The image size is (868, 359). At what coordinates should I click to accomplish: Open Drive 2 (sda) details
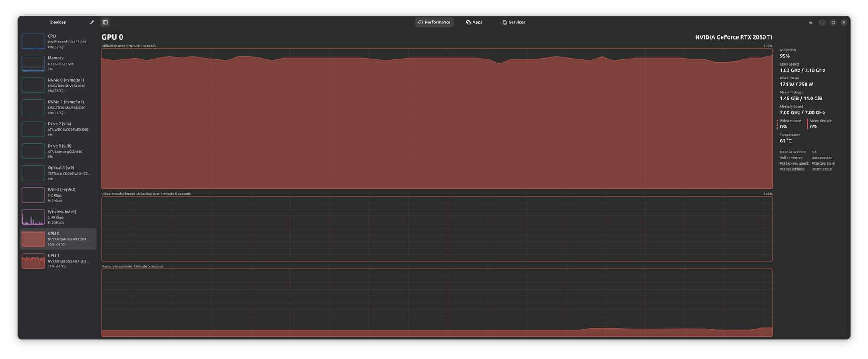click(58, 129)
